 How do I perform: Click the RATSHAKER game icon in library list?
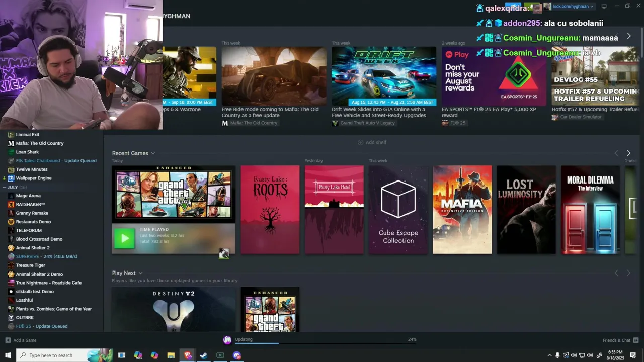coord(11,204)
